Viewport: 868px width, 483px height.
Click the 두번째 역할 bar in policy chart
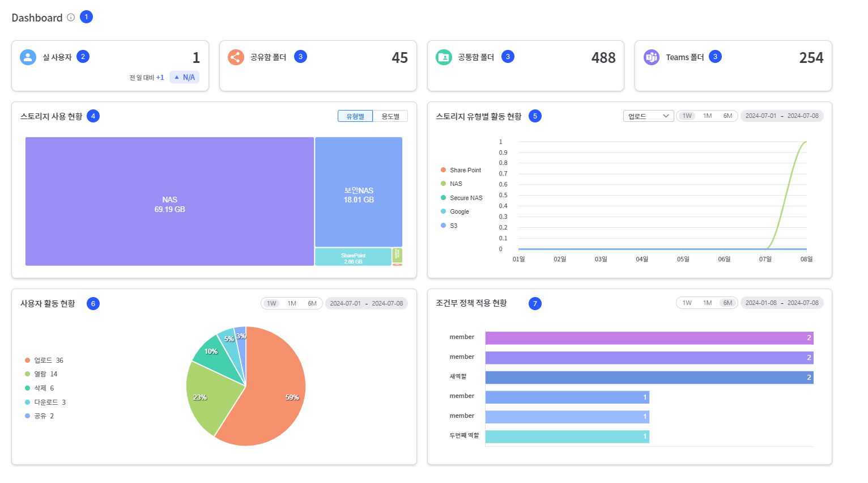[x=567, y=437]
